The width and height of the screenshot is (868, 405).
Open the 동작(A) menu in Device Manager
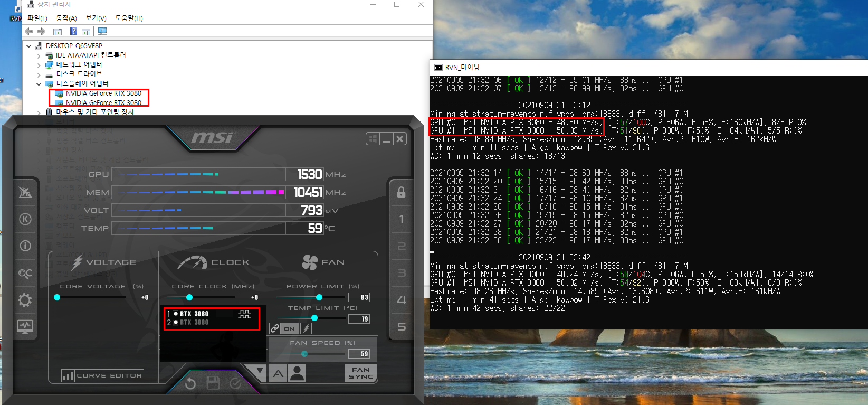click(x=66, y=18)
